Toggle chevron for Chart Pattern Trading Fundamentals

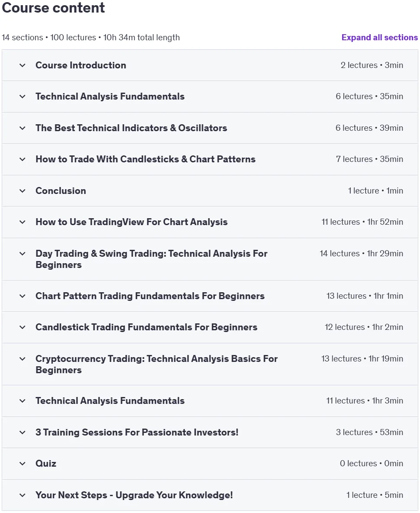[22, 296]
